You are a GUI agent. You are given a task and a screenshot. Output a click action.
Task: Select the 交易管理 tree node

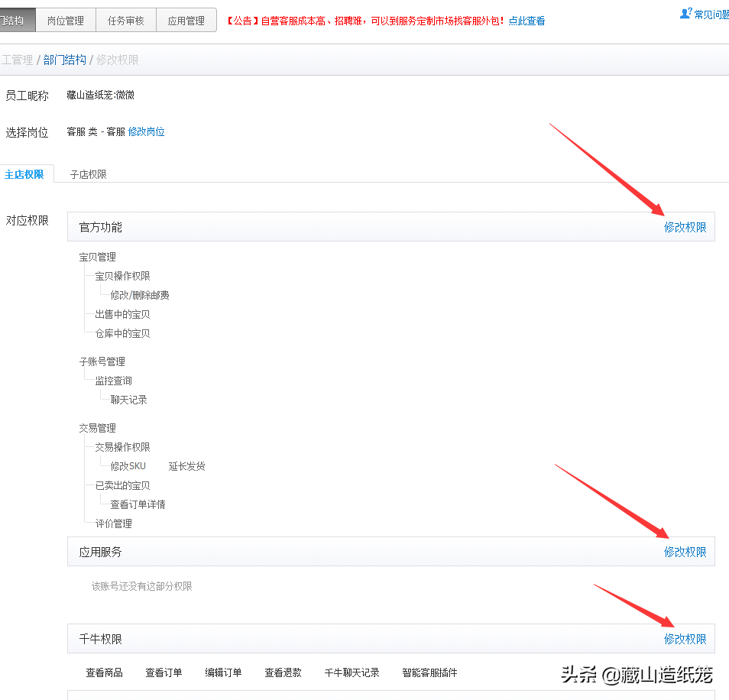[97, 428]
